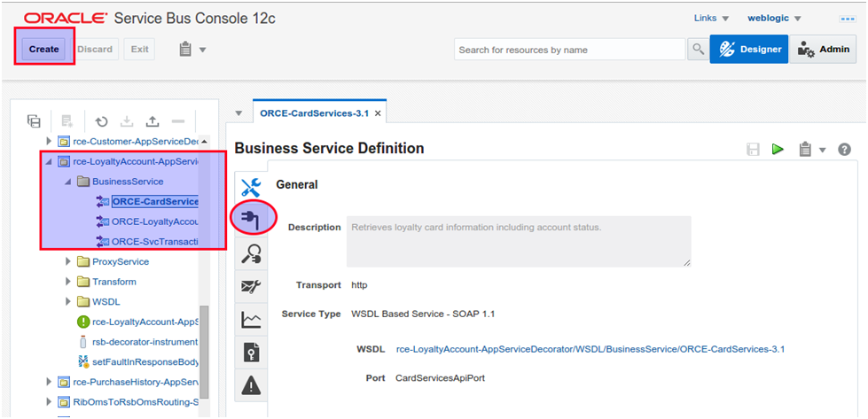
Task: Click the three-dot overflow icon at top right
Action: coord(848,19)
